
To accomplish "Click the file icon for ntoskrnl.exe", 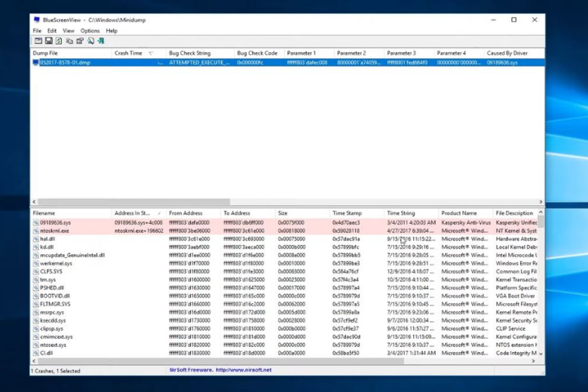I will (x=36, y=231).
